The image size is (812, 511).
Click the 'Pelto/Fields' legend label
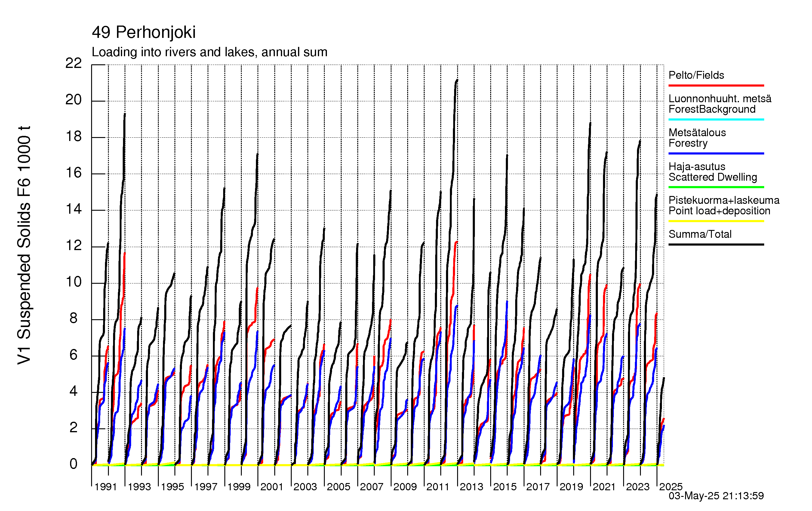click(696, 75)
